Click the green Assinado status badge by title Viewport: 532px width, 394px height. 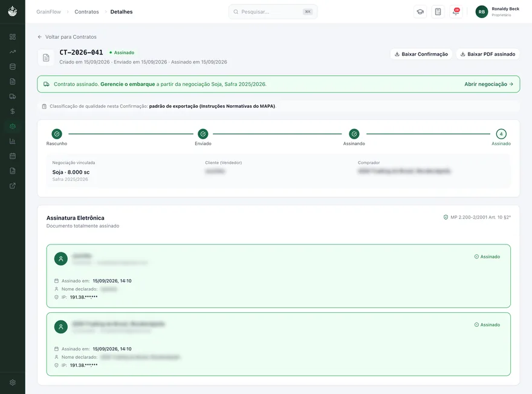pos(122,53)
